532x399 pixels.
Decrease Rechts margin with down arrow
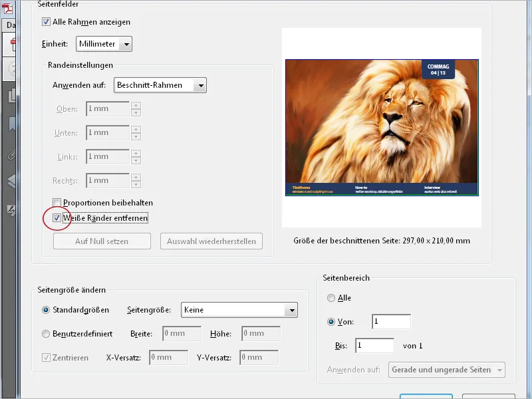click(136, 184)
